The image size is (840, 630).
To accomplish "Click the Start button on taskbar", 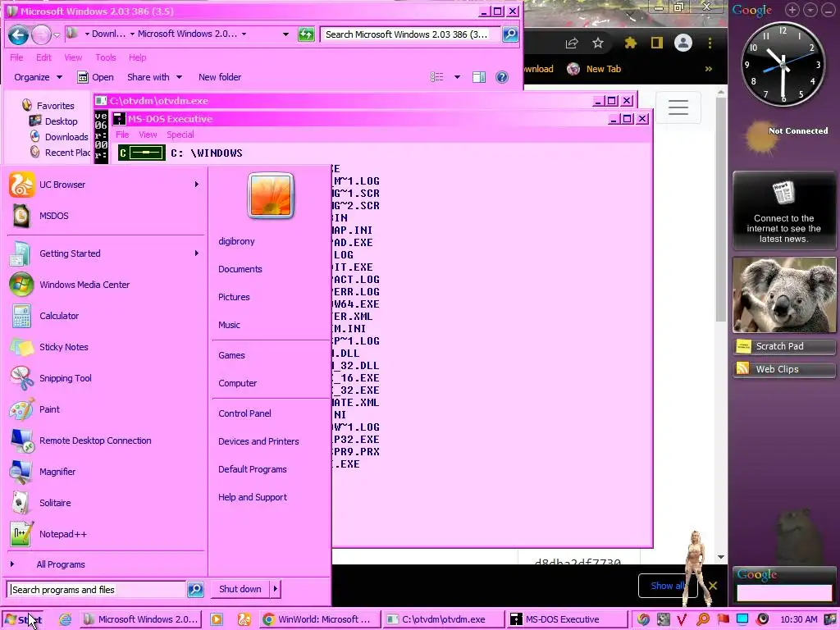I will pos(23,619).
